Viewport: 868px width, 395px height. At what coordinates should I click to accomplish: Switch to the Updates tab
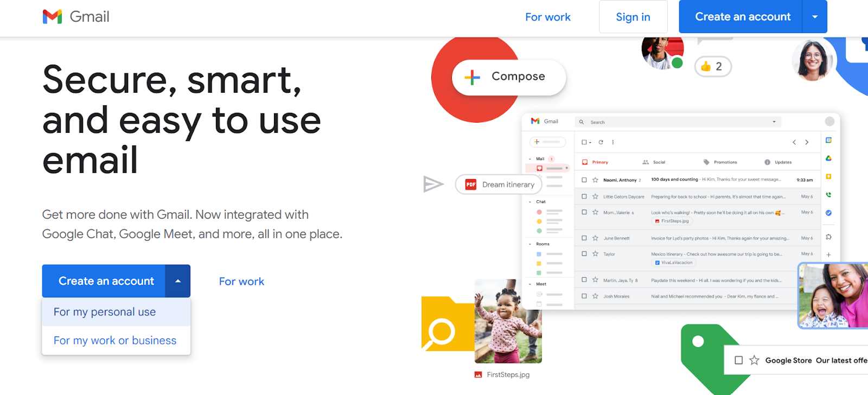(778, 162)
